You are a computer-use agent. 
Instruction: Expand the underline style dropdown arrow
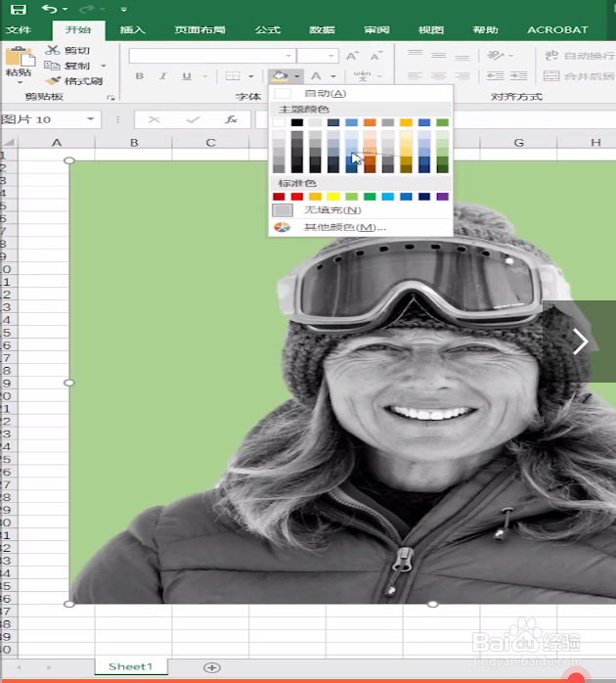click(x=204, y=76)
